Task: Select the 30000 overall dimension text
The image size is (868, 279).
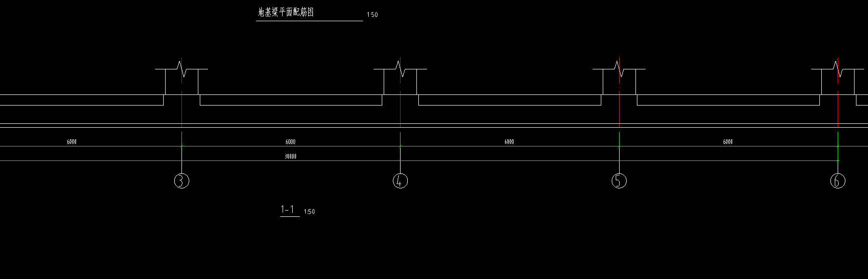Action: 290,157
